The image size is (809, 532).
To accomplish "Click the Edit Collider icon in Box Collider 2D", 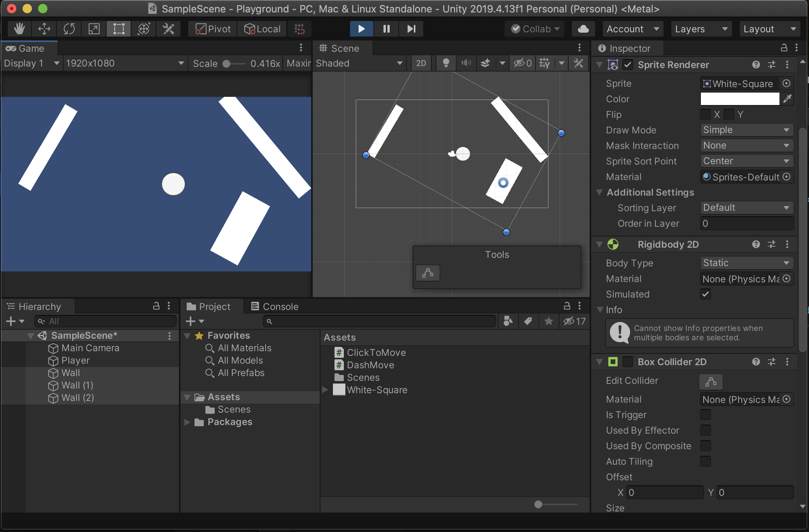I will point(711,381).
